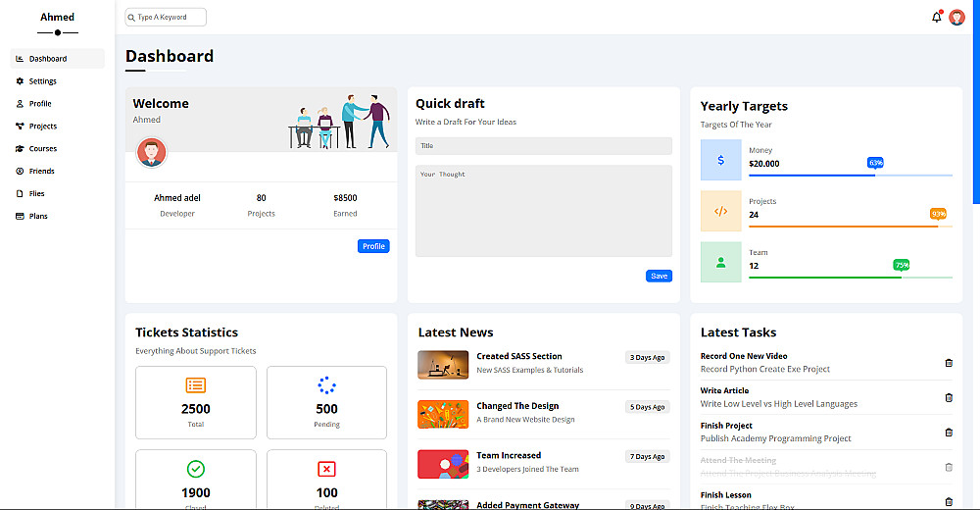Open Friends section
This screenshot has width=980, height=510.
pos(58,171)
